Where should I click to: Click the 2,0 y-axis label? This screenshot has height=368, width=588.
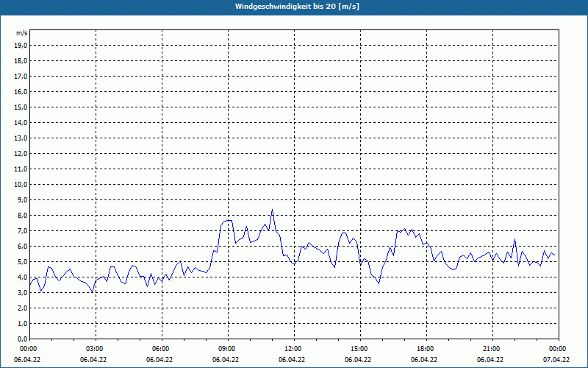[x=22, y=308]
